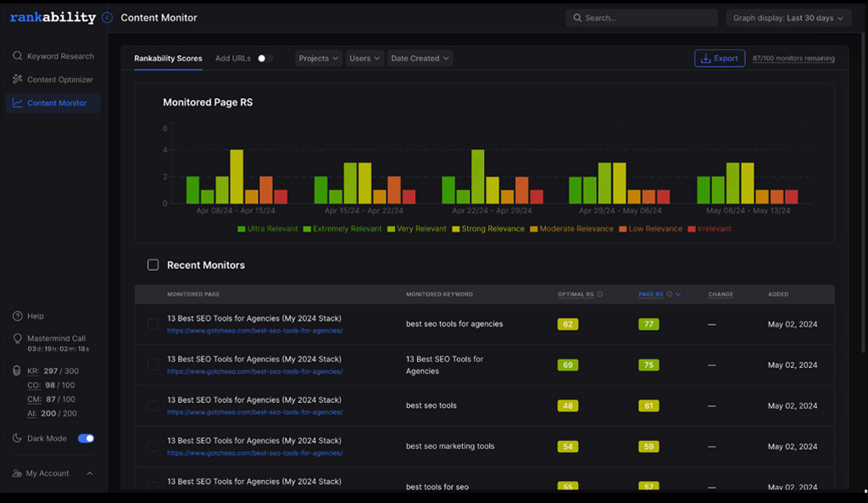Turn off the Dark Mode toggle

pos(86,439)
